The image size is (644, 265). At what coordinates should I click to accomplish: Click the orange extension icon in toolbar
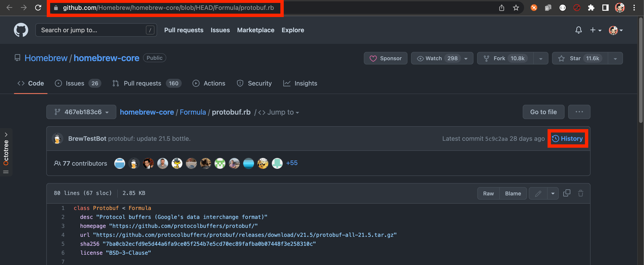coord(534,8)
